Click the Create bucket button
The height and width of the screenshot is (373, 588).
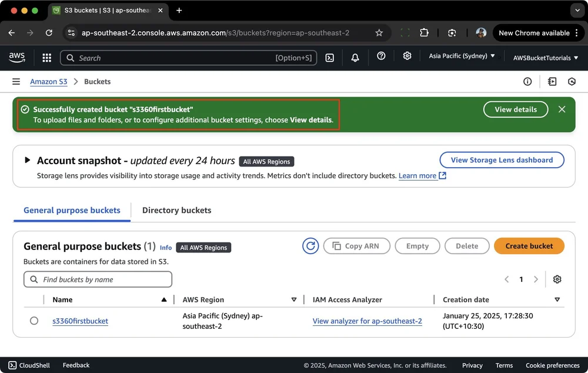point(529,246)
